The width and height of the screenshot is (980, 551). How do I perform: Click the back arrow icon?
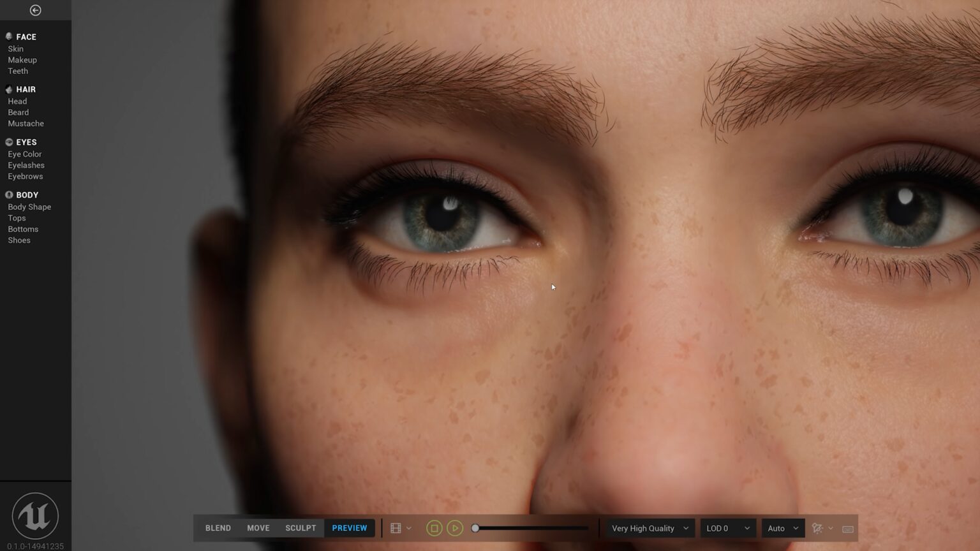click(x=36, y=10)
